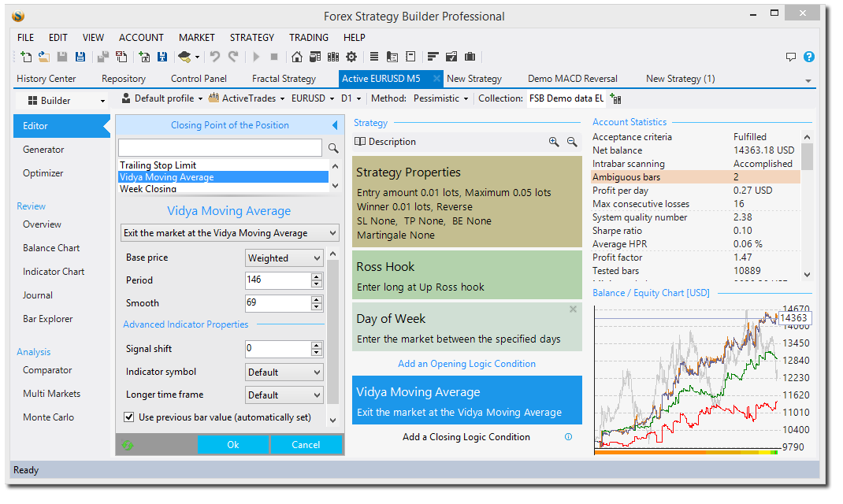
Task: Click the green refresh icon beside Ok
Action: point(128,445)
